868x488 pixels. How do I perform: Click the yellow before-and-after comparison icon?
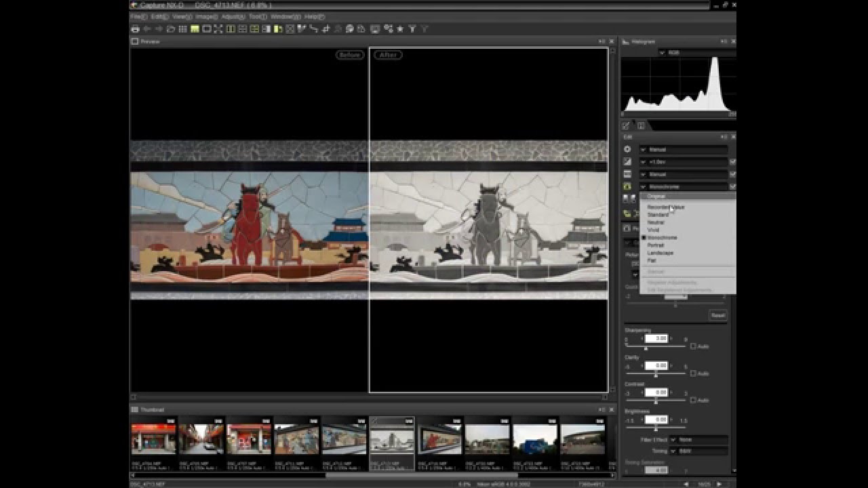pyautogui.click(x=278, y=29)
